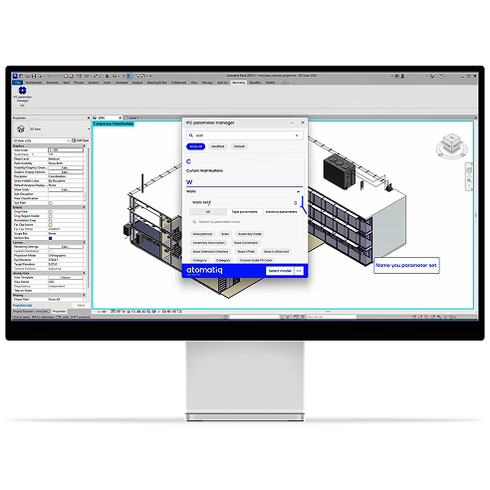Collapse the Camera properties section

(x=84, y=242)
